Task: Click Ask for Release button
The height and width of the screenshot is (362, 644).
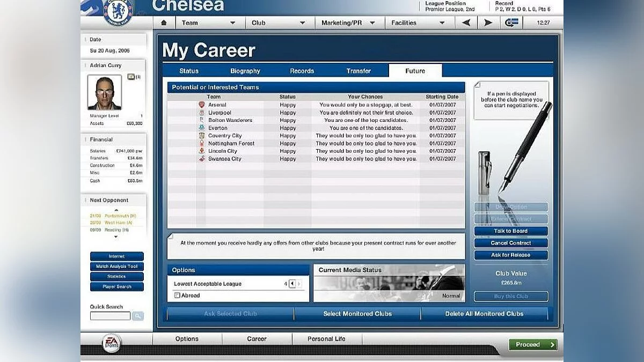Action: (x=511, y=255)
